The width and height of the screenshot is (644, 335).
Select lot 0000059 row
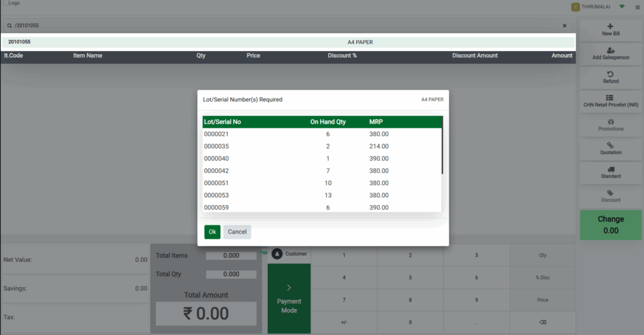[322, 207]
